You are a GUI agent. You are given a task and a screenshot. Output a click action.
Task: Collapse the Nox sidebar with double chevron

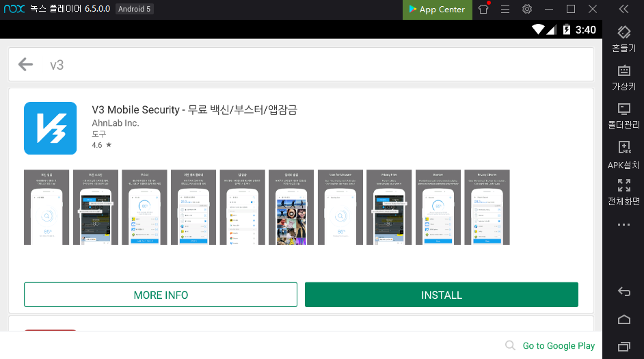point(623,9)
